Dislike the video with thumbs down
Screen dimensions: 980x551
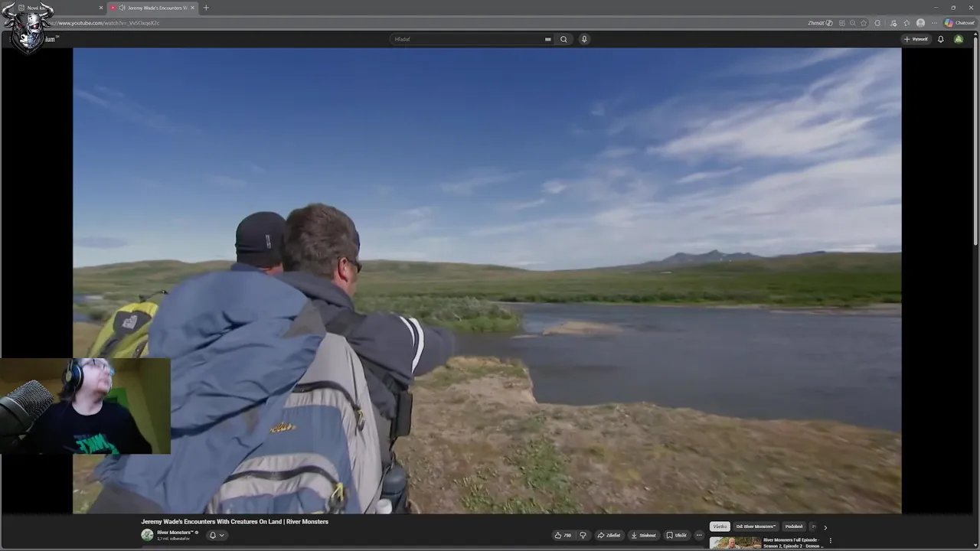(x=583, y=536)
